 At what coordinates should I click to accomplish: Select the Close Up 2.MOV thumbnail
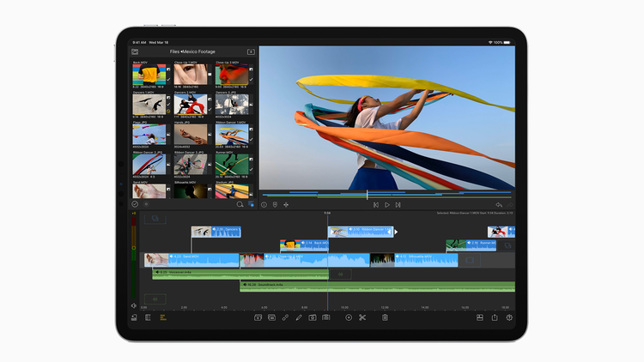pos(232,75)
